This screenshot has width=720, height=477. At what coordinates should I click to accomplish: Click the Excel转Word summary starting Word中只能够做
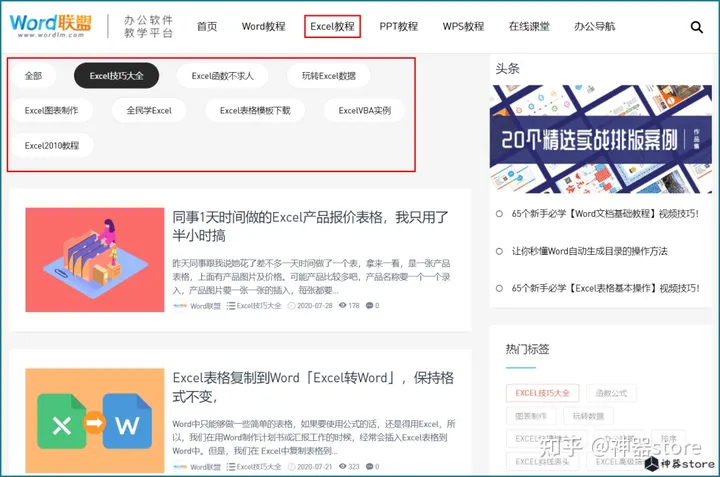point(314,437)
